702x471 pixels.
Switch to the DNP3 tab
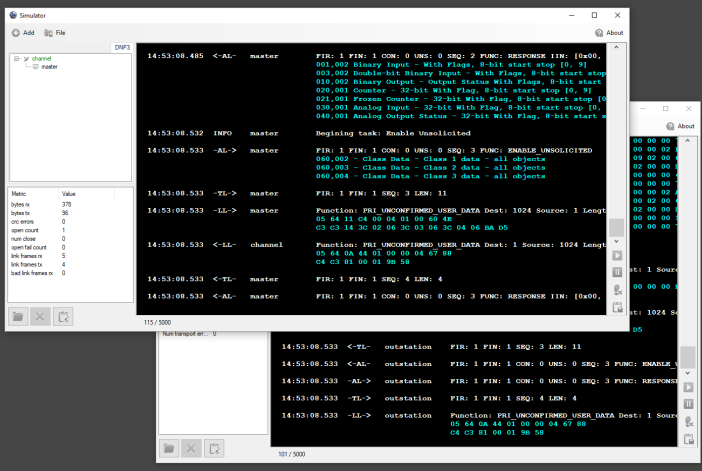pyautogui.click(x=120, y=47)
